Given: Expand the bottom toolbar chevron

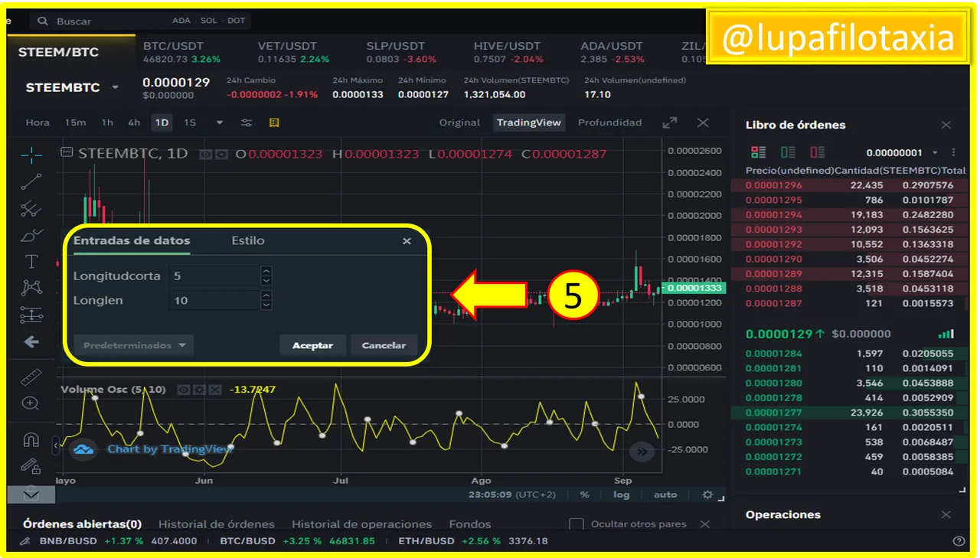Looking at the screenshot, I should point(31,494).
